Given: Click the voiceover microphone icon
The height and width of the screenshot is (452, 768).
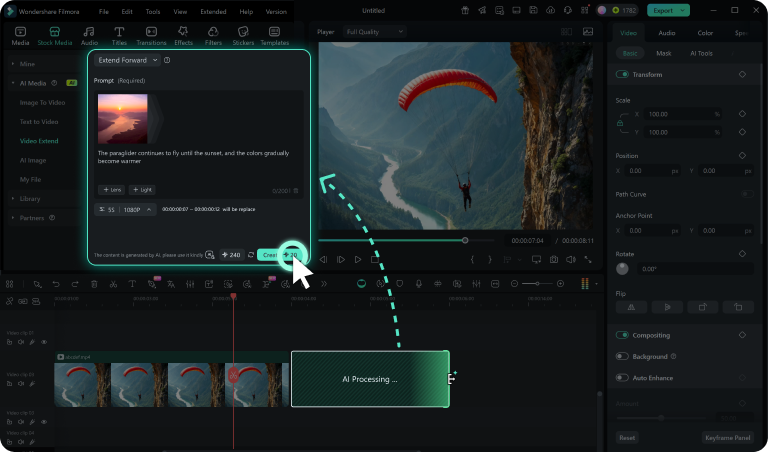Looking at the screenshot, I should point(418,284).
